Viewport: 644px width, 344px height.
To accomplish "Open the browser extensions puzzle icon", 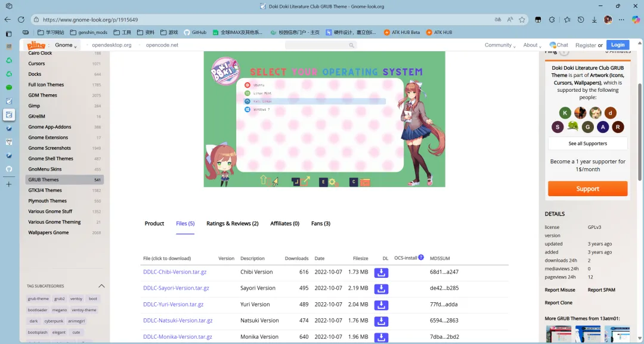I will point(552,19).
